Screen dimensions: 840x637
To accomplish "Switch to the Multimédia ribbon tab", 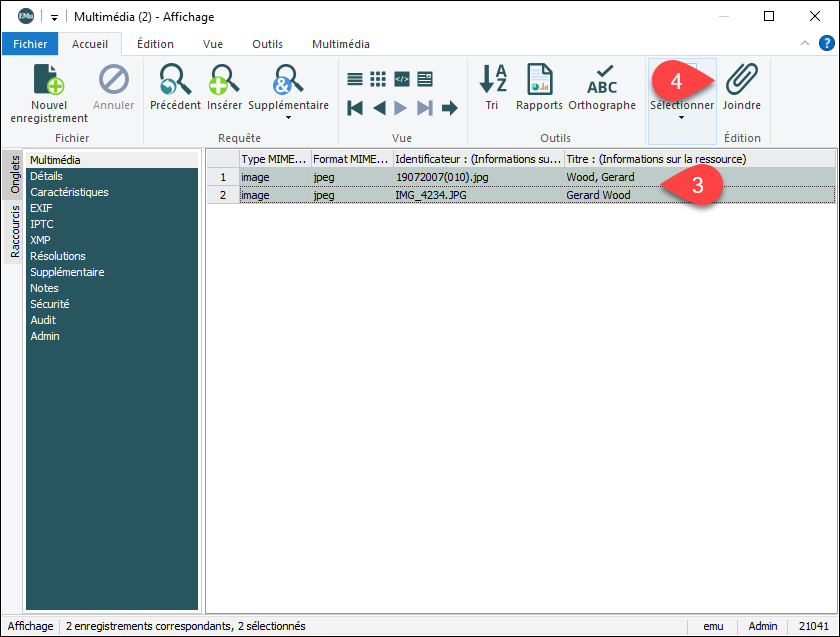I will [340, 44].
